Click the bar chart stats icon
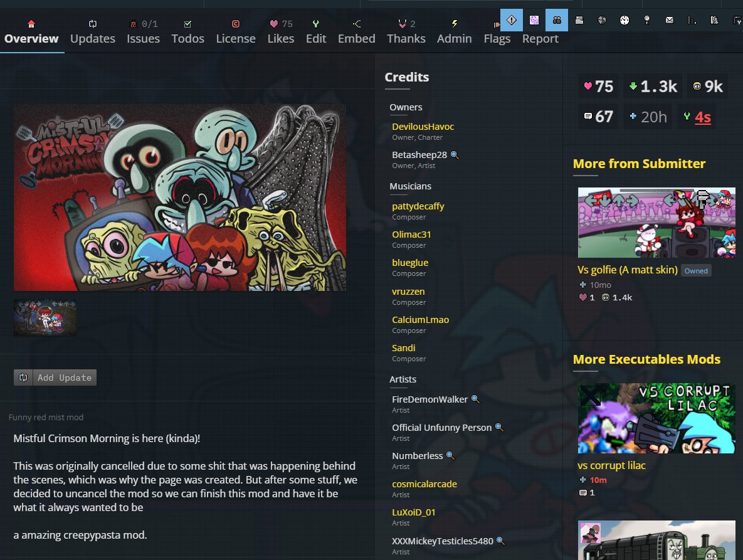Viewport: 743px width, 560px height. click(692, 20)
